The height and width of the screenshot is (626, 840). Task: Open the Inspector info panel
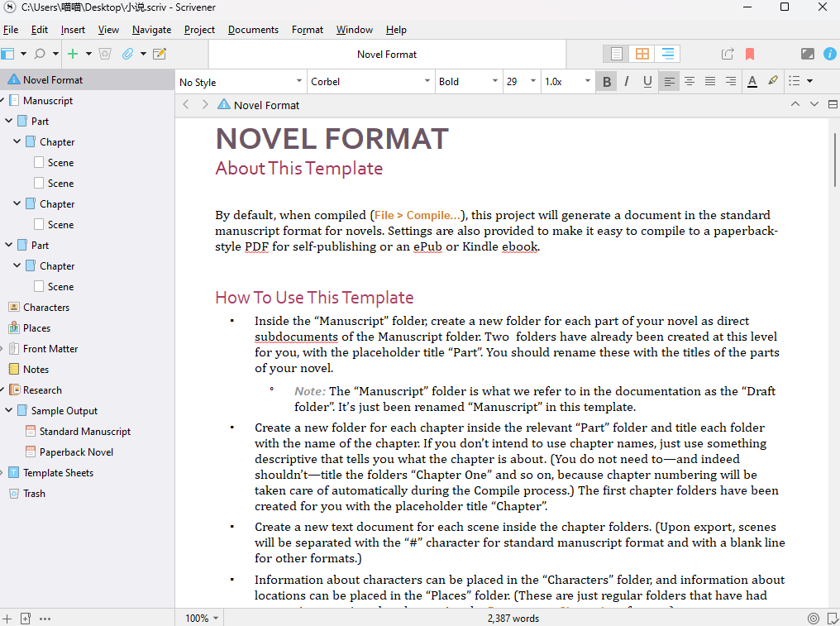point(829,53)
